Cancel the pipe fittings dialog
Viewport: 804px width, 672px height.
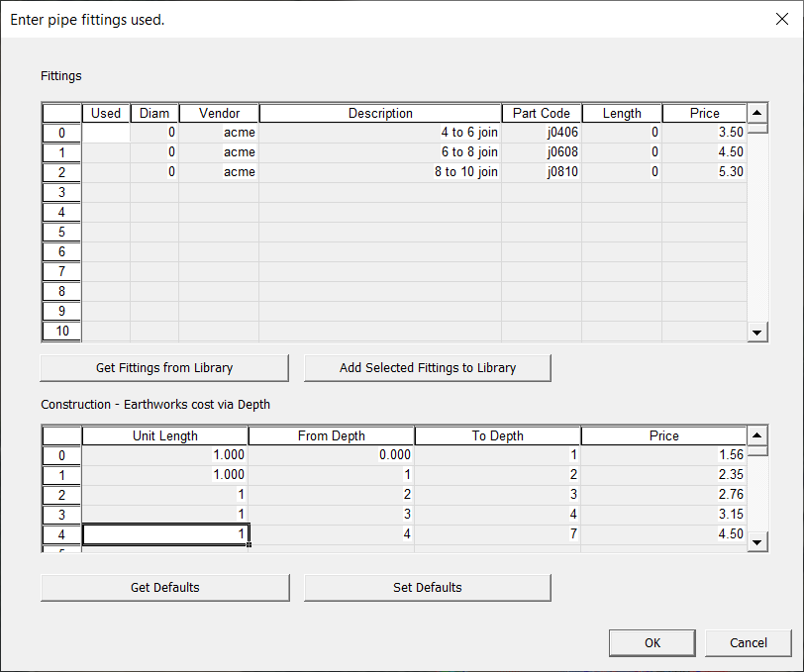pyautogui.click(x=748, y=643)
